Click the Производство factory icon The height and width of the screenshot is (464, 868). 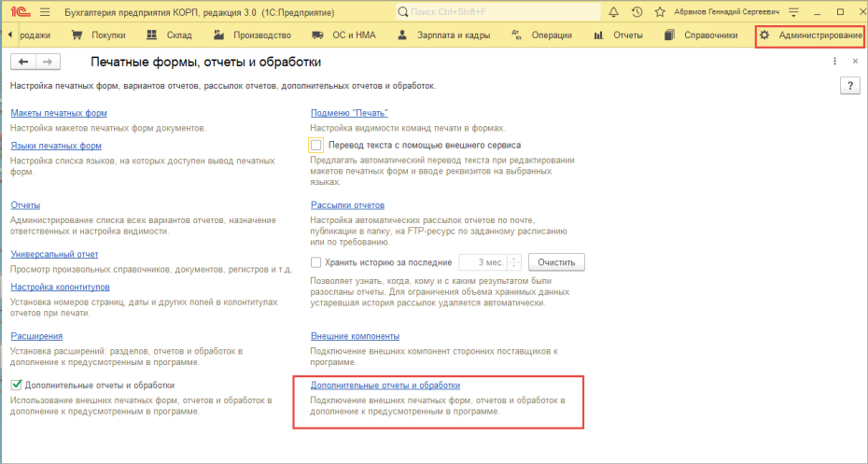(x=219, y=35)
